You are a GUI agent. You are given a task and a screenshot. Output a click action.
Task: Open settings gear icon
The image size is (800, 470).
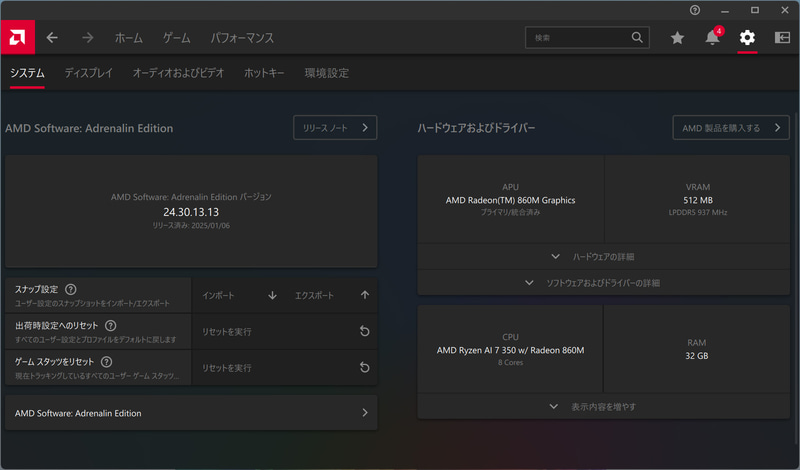pyautogui.click(x=747, y=37)
